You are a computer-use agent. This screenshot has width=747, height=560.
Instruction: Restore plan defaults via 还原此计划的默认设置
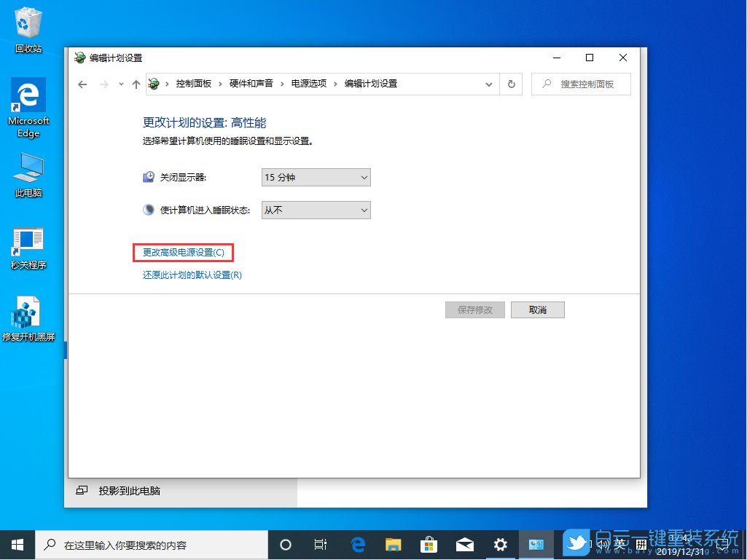tap(192, 275)
